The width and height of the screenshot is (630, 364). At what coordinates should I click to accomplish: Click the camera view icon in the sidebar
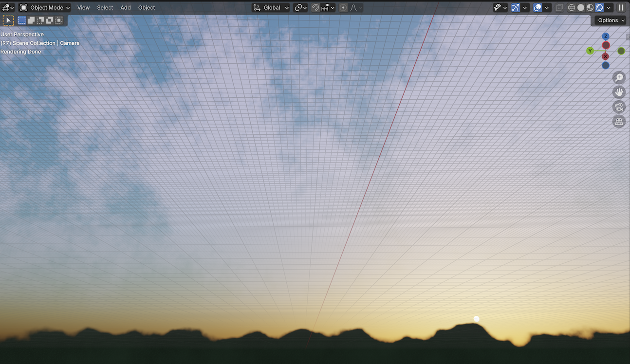tap(619, 107)
